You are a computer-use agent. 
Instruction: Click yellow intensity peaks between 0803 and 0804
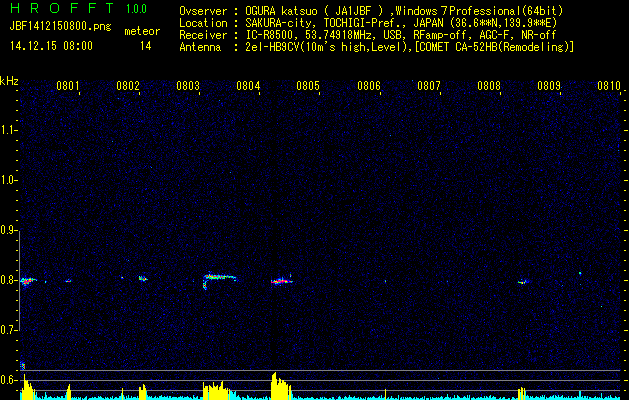pos(217,389)
